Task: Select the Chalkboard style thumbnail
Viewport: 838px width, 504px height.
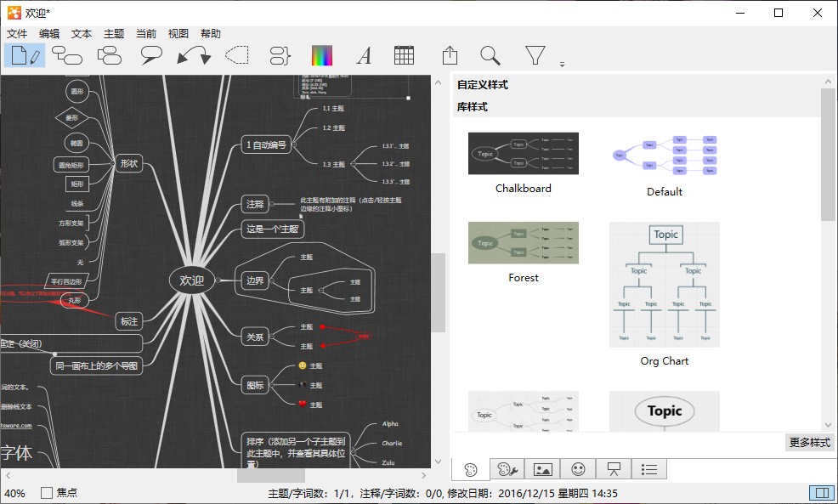Action: 524,154
